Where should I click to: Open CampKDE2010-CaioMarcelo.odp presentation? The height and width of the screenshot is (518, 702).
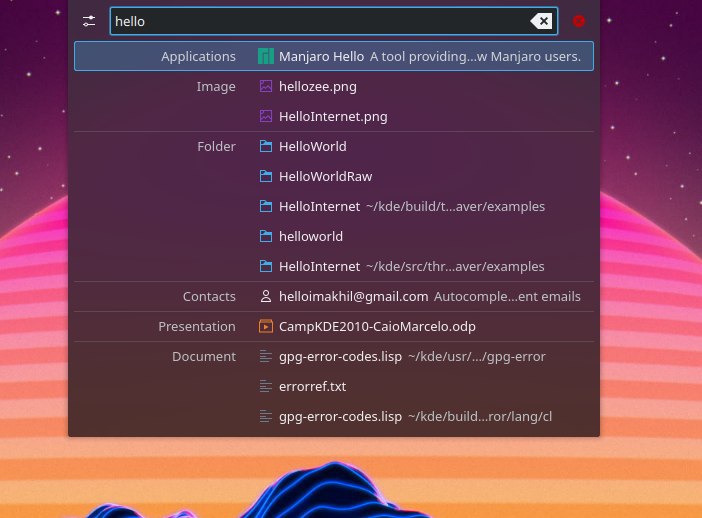[x=334, y=326]
